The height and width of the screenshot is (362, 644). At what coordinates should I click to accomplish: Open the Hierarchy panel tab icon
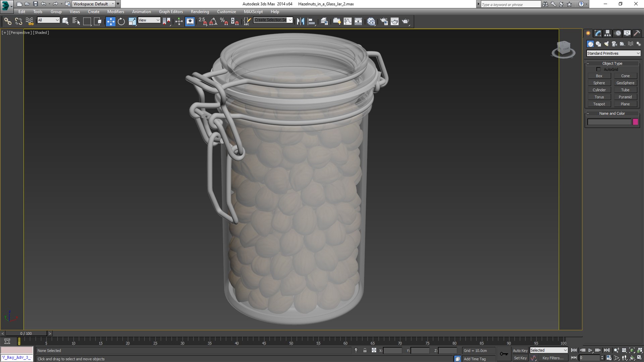[x=608, y=33]
